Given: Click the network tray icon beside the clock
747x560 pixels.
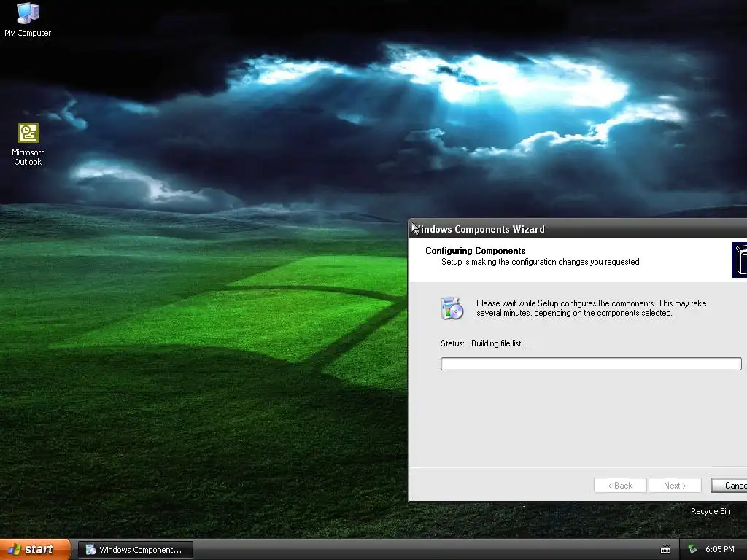Looking at the screenshot, I should (692, 550).
